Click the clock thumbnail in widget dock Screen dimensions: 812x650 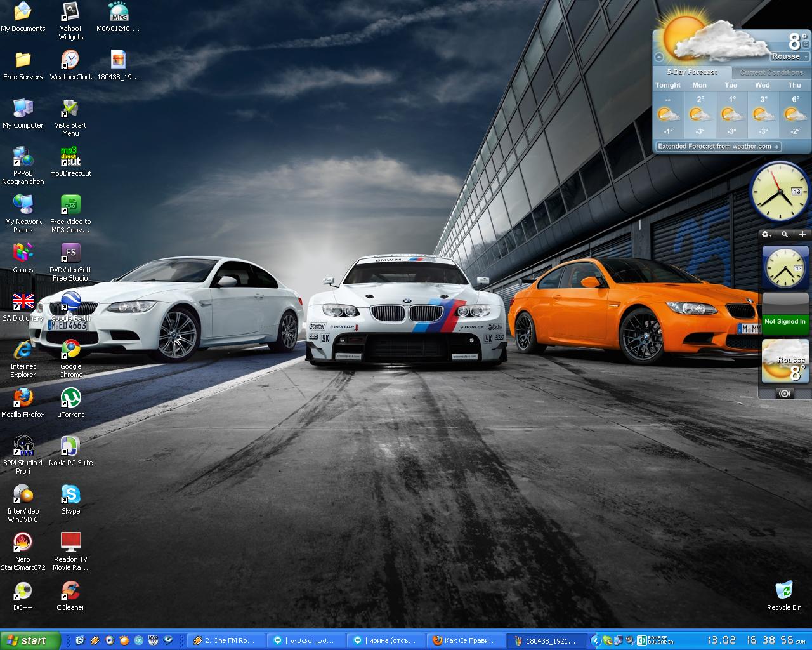[785, 267]
